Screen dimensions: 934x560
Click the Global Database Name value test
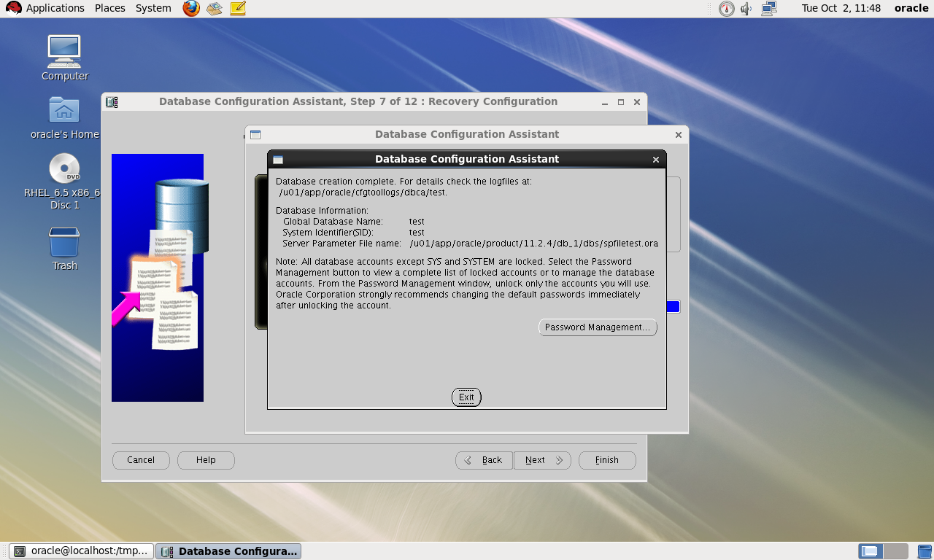(x=417, y=222)
